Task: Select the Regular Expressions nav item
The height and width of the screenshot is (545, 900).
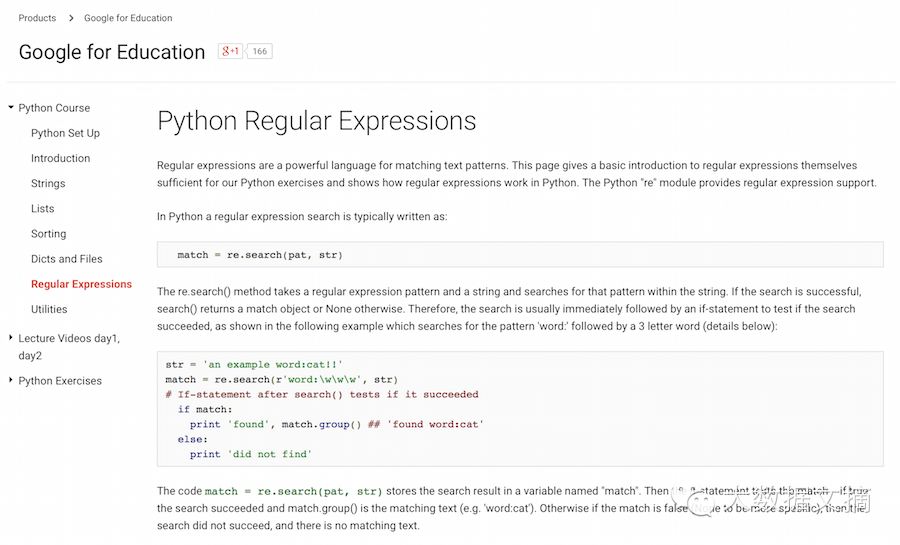Action: [82, 284]
